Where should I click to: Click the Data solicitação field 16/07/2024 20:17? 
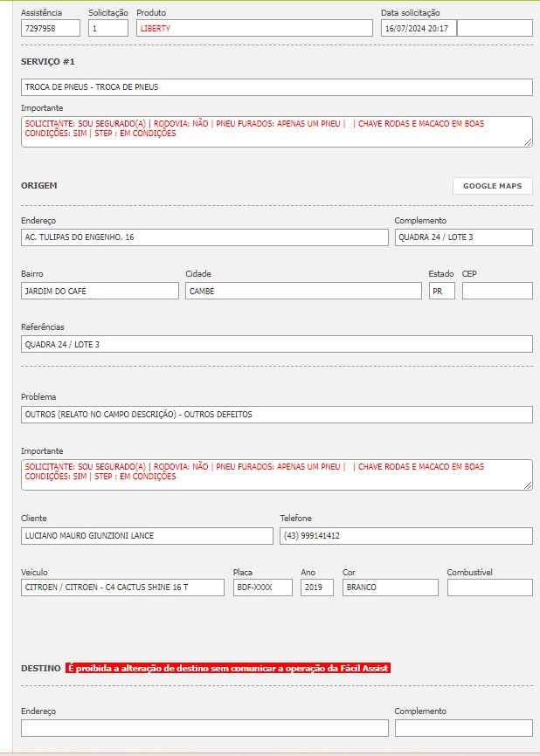419,29
